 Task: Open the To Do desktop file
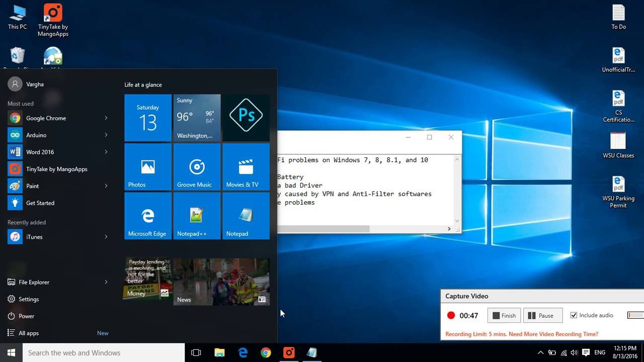pyautogui.click(x=618, y=17)
